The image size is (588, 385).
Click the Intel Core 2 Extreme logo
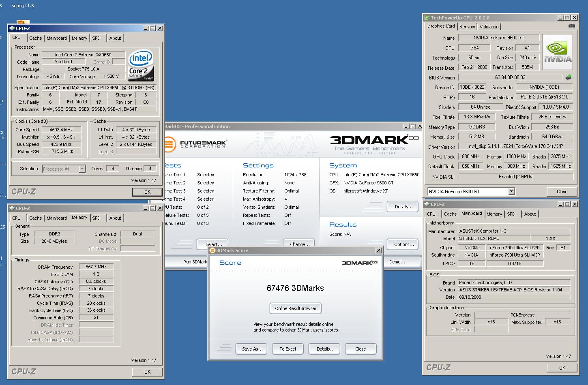click(x=141, y=66)
